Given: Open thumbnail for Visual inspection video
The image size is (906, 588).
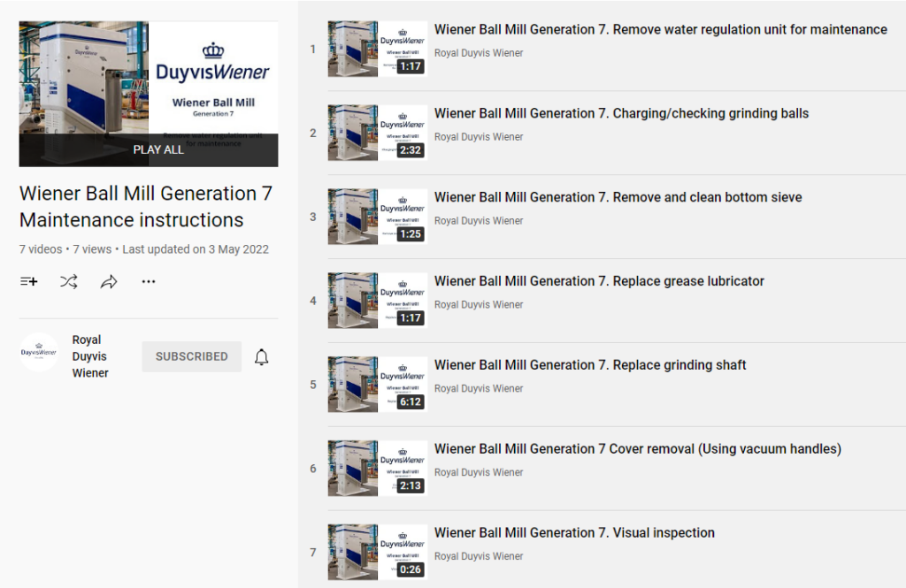Looking at the screenshot, I should pos(378,552).
